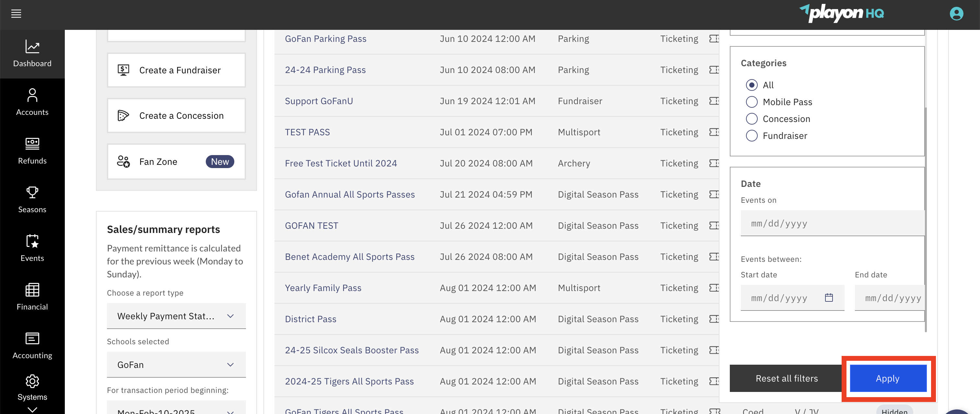Click 'Fundraiser' cell in Support GoFanU row
The image size is (980, 414).
coord(580,101)
